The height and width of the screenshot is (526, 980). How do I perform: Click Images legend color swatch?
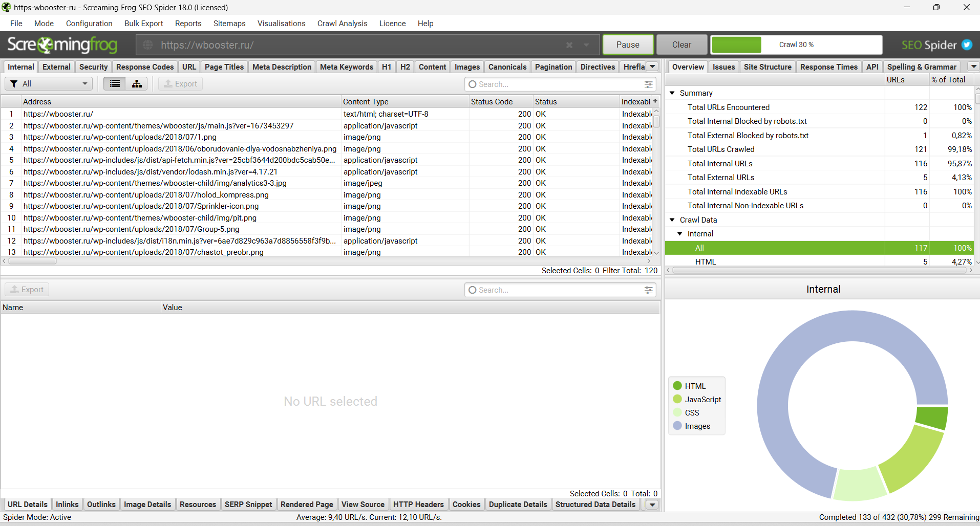pyautogui.click(x=677, y=426)
